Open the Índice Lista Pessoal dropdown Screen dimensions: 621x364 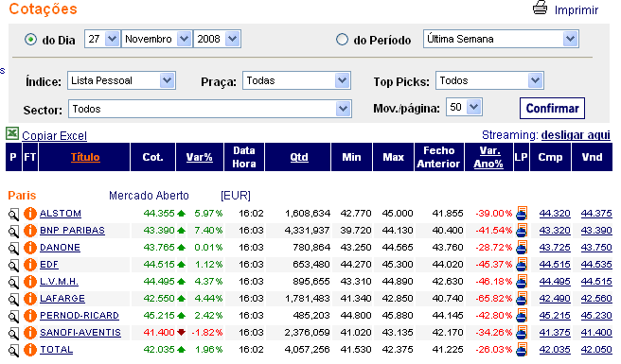(121, 80)
